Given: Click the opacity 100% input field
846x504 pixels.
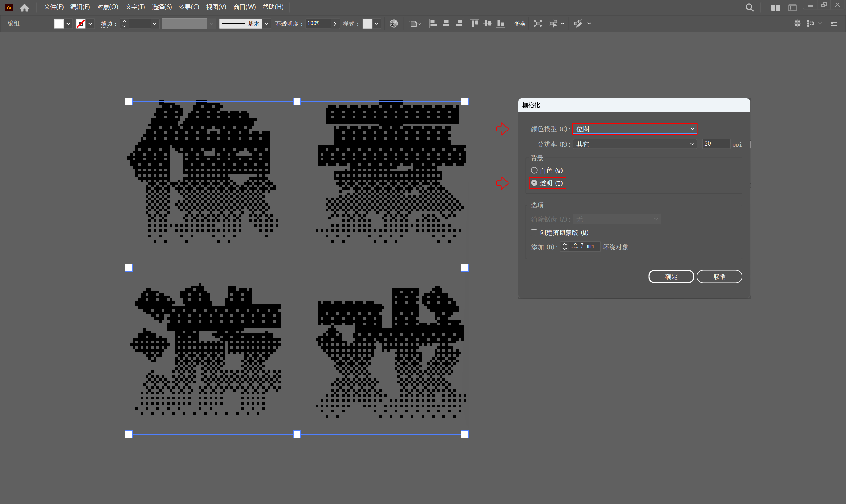Looking at the screenshot, I should click(x=318, y=23).
